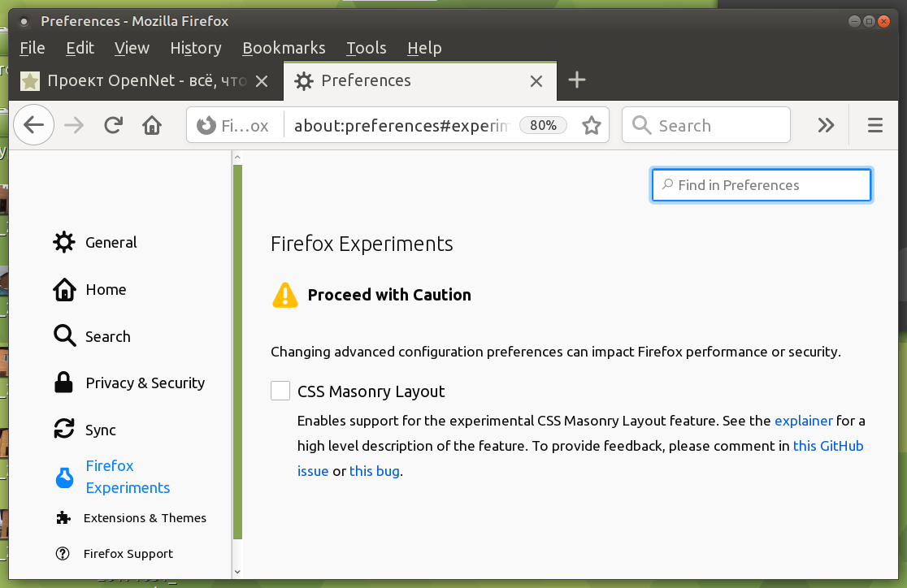Open the Bookmarks menu
Viewport: 907px width, 588px height.
coord(284,48)
